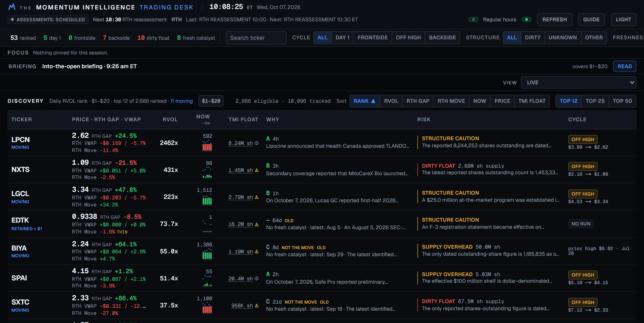Image resolution: width=644 pixels, height=323 pixels.
Task: Sort by RTH GAP
Action: tap(417, 101)
